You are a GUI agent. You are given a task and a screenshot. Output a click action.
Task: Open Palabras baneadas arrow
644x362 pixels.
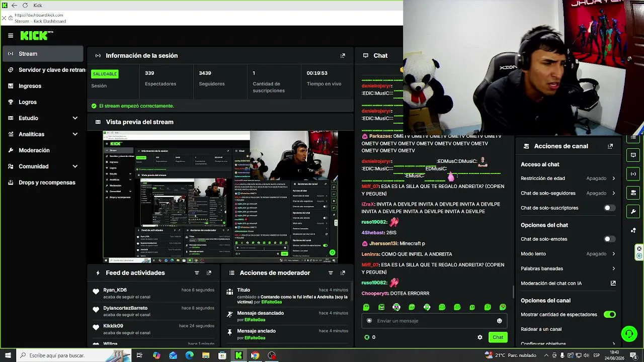pos(613,269)
